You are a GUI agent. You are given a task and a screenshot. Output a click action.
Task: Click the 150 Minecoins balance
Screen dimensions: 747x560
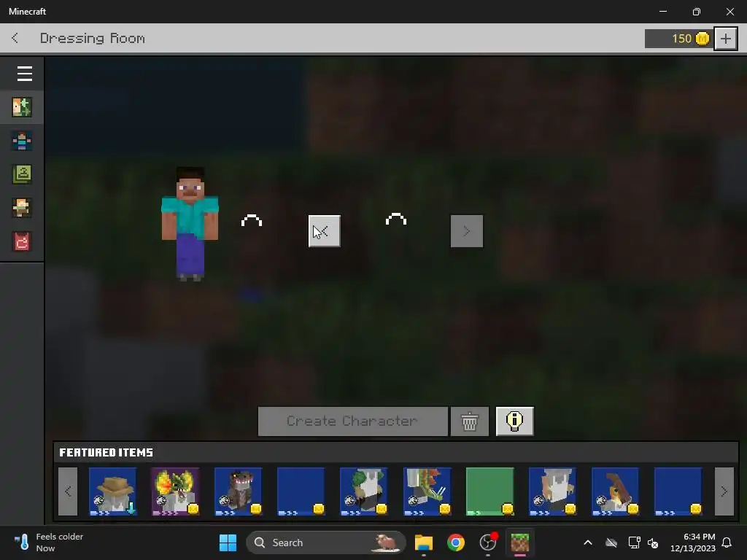point(678,39)
